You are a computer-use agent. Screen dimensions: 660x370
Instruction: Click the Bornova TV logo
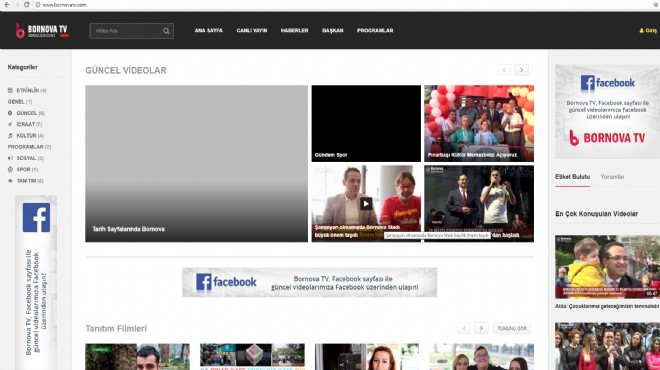[42, 30]
